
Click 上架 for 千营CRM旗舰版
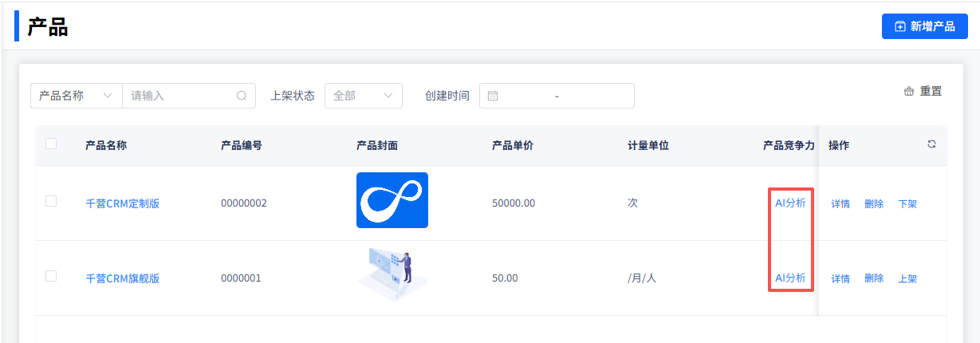click(907, 278)
